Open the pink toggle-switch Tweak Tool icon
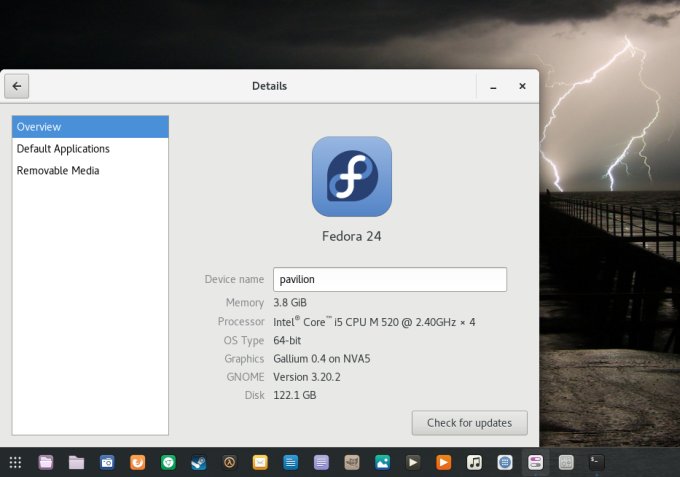The width and height of the screenshot is (680, 477). 536,462
